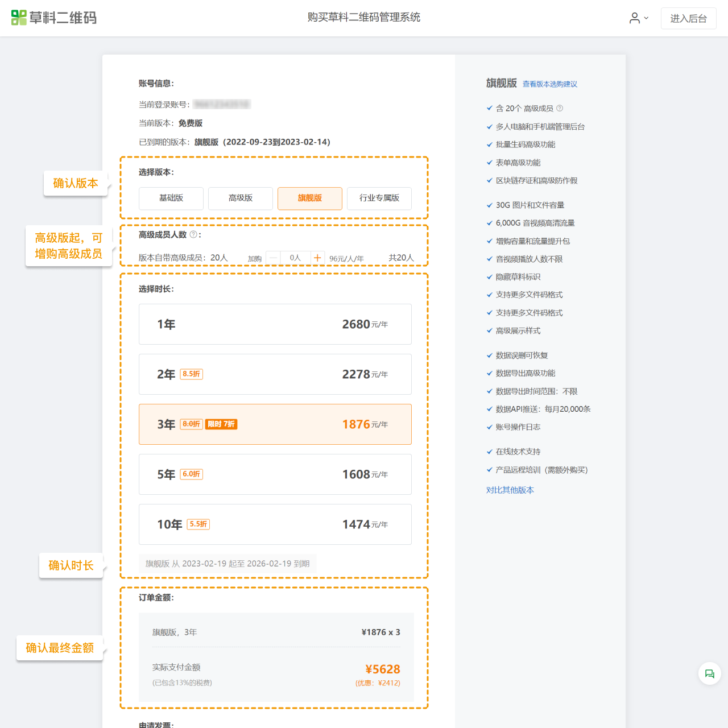
Task: Click the ¥1876 x 3 order line
Action: click(x=381, y=632)
